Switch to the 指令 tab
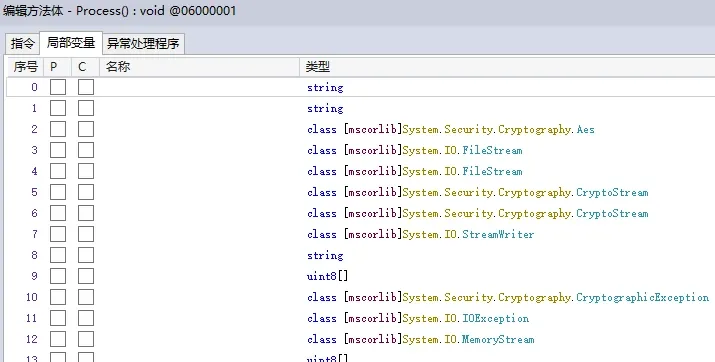Image resolution: width=715 pixels, height=362 pixels. [22, 44]
